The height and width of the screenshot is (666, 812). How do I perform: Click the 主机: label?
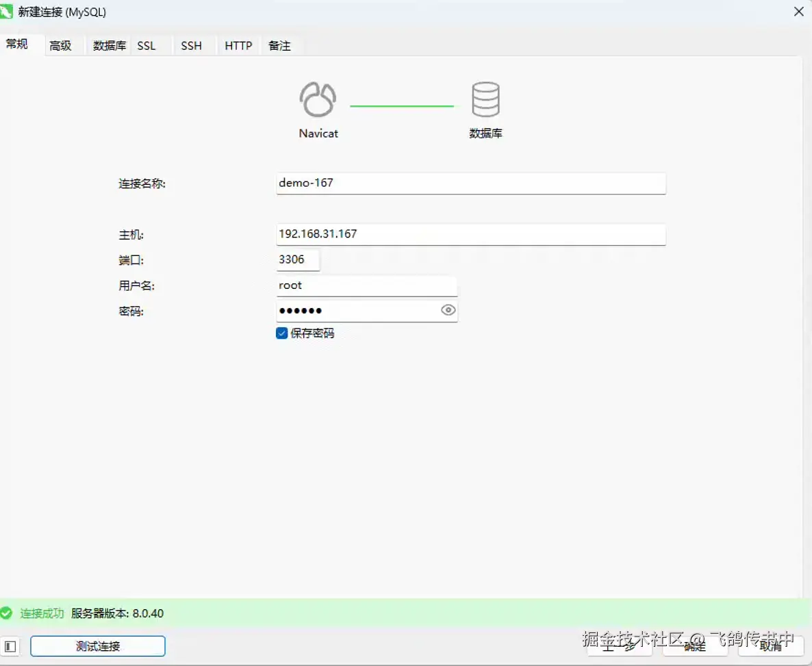coord(131,235)
